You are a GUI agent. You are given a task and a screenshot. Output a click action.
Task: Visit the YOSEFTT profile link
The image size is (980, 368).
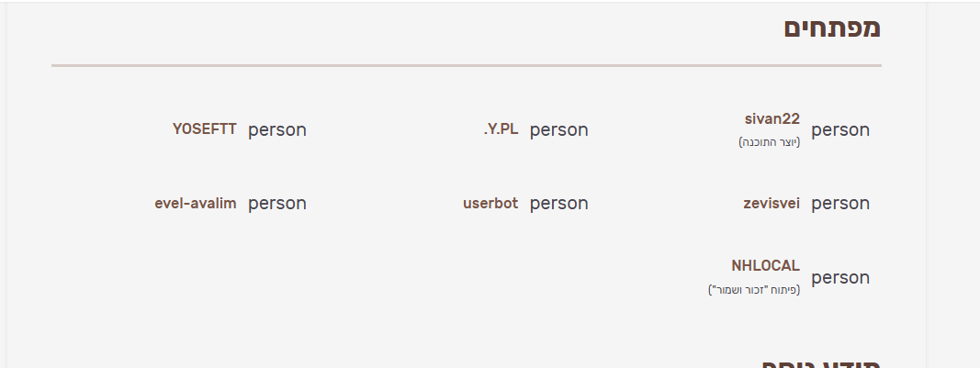click(204, 129)
